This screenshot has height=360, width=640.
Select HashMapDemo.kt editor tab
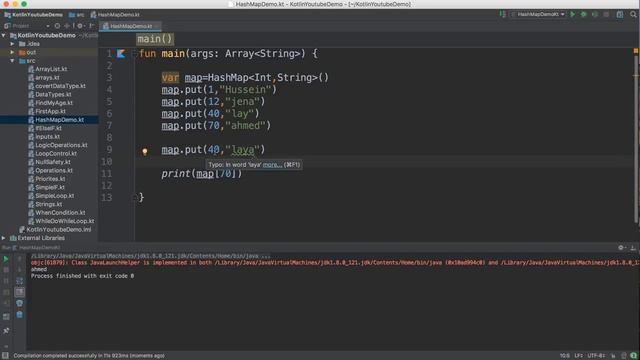click(x=130, y=26)
